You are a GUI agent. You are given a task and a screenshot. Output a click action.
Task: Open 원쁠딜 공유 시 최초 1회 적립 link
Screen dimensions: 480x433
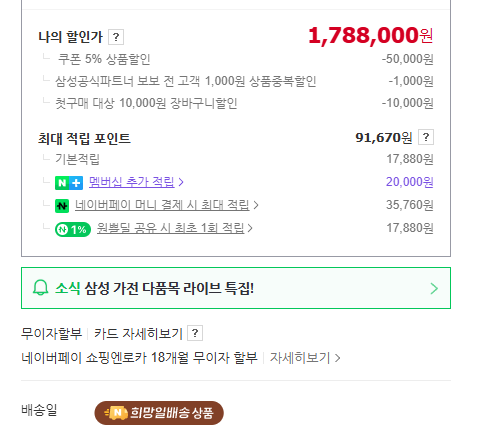click(171, 228)
